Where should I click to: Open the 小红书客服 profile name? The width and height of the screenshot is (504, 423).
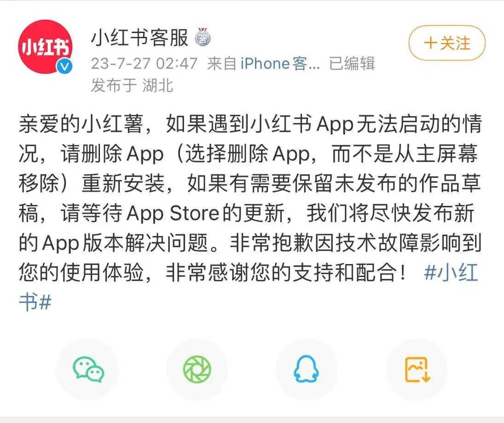140,38
